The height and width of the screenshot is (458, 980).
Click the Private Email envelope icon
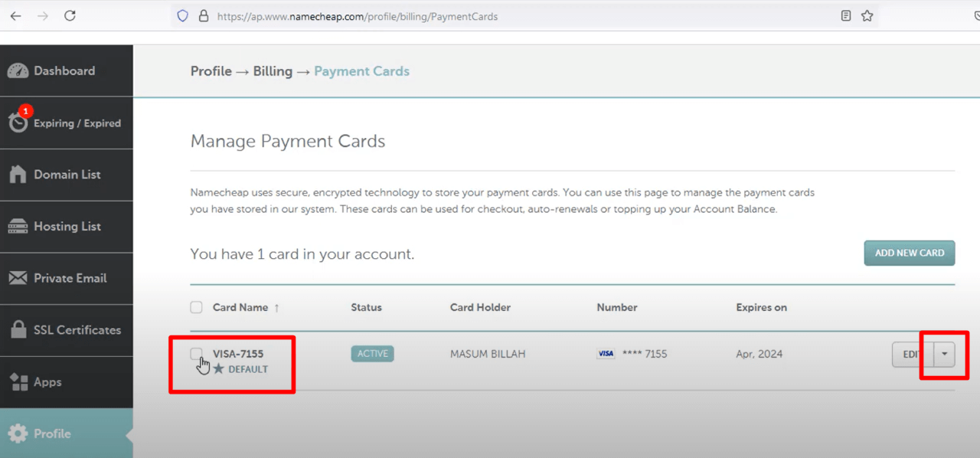(x=18, y=278)
